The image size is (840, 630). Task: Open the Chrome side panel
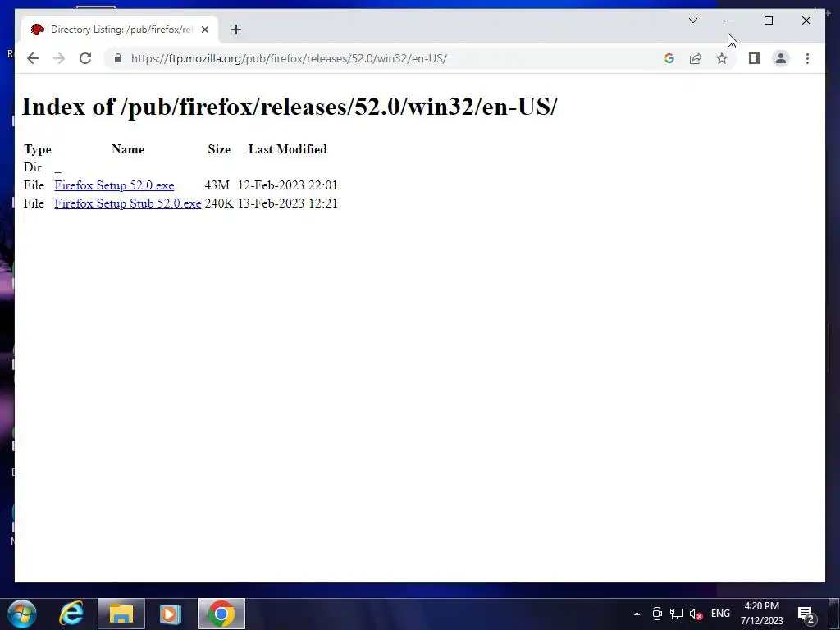pos(755,58)
